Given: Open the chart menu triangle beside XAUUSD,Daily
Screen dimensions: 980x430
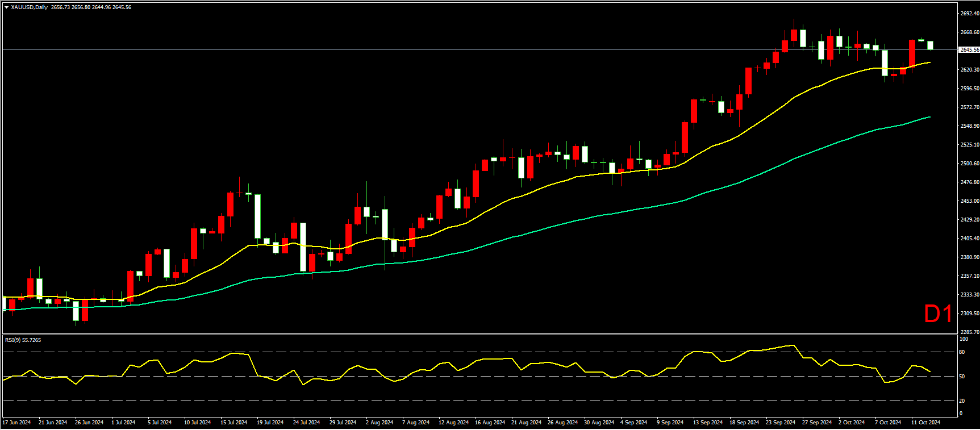Looking at the screenshot, I should tap(6, 7).
